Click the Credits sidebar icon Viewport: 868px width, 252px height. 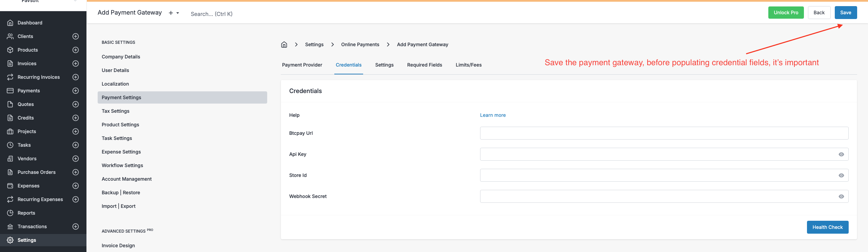(10, 118)
